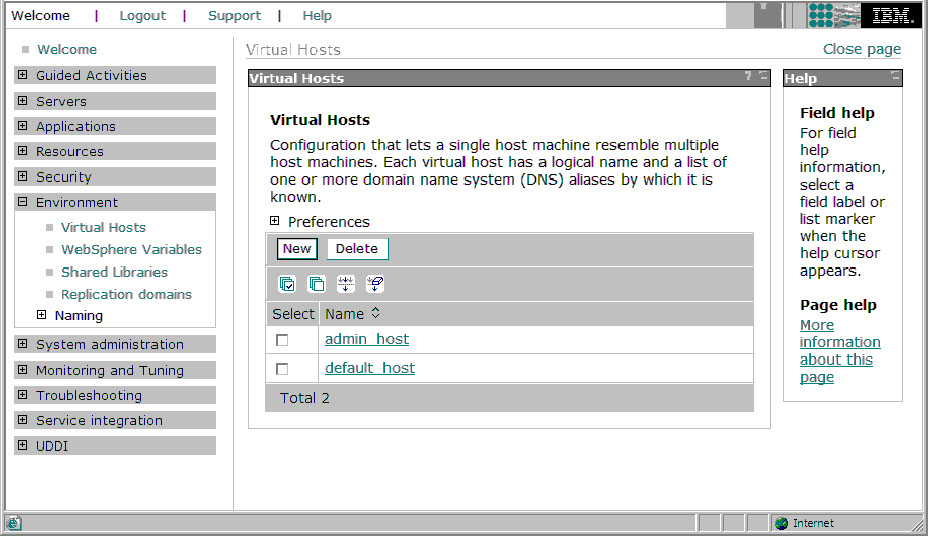928x538 pixels.
Task: Expand System administration group
Action: [22, 344]
